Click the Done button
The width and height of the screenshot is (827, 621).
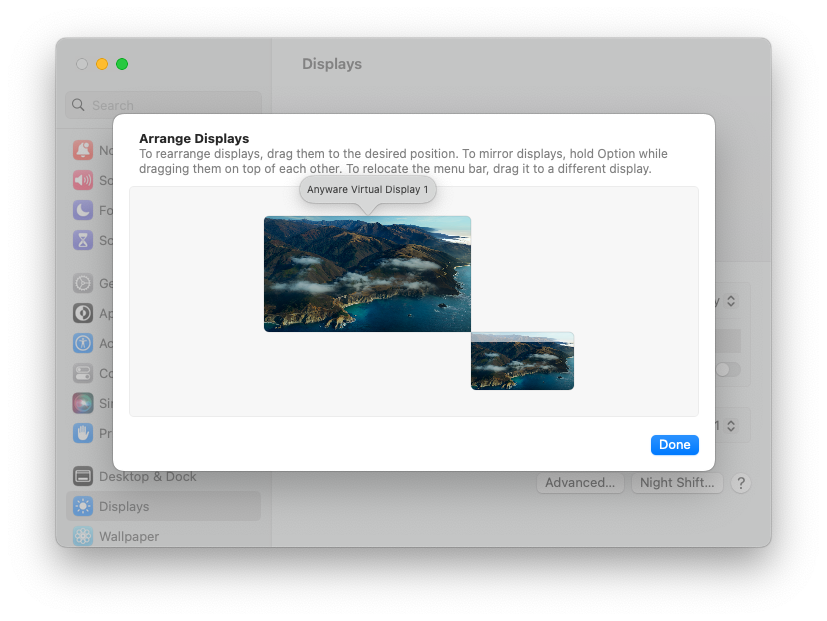675,445
